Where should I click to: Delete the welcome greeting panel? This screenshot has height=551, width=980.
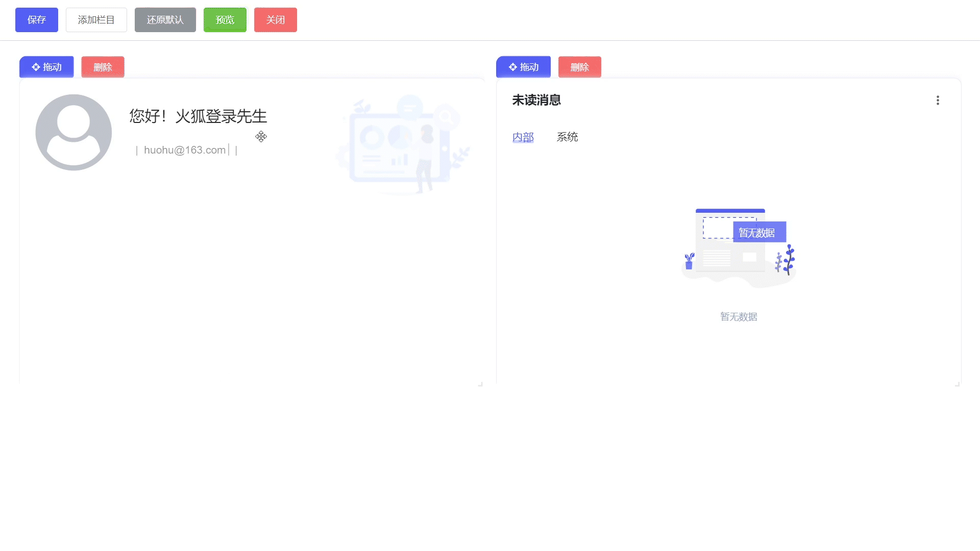point(103,67)
